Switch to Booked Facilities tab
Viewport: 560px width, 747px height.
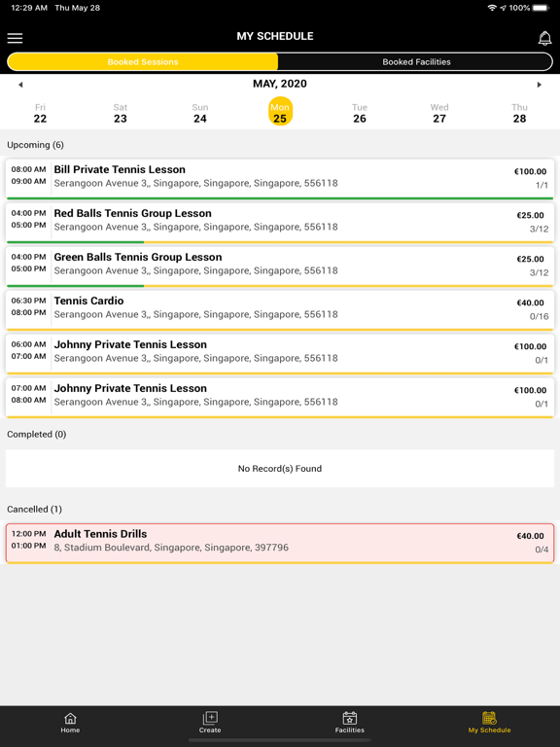coord(416,62)
